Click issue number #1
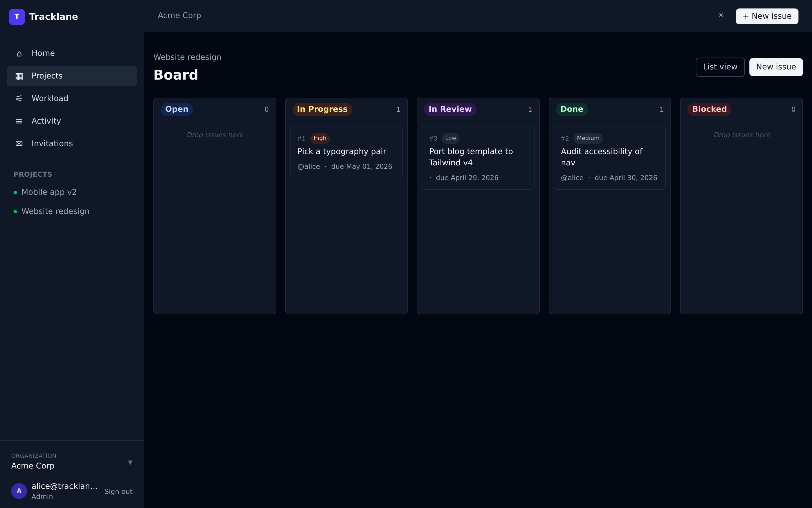The image size is (812, 508). pyautogui.click(x=301, y=138)
